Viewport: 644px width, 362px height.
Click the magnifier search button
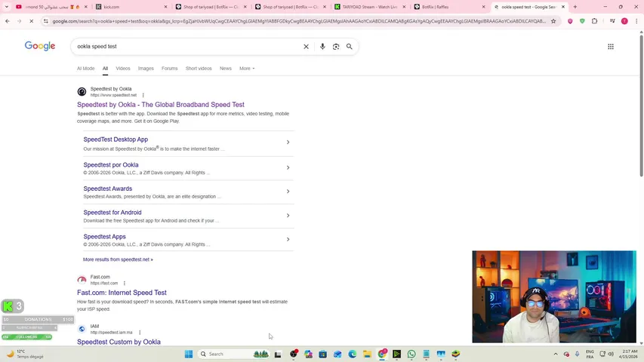349,47
